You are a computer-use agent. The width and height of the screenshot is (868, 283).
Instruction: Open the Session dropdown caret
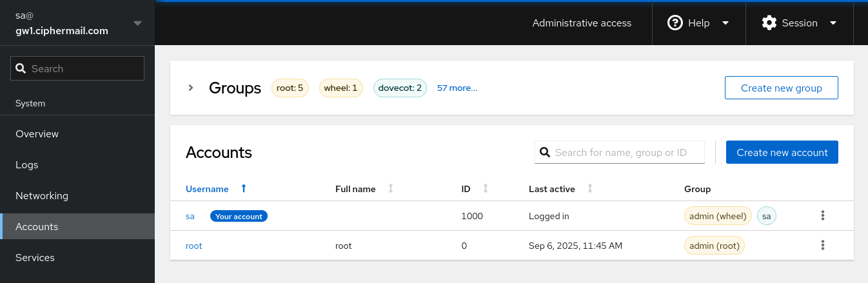click(833, 23)
